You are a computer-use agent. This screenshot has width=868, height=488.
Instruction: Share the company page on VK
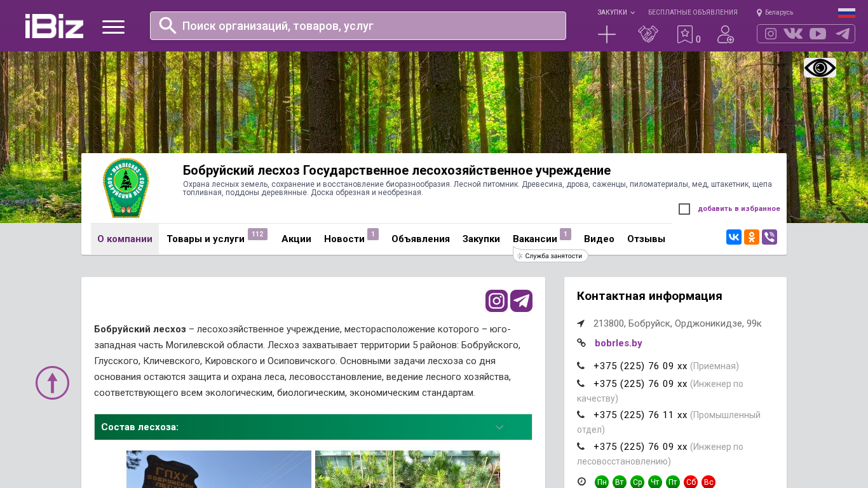coord(734,237)
